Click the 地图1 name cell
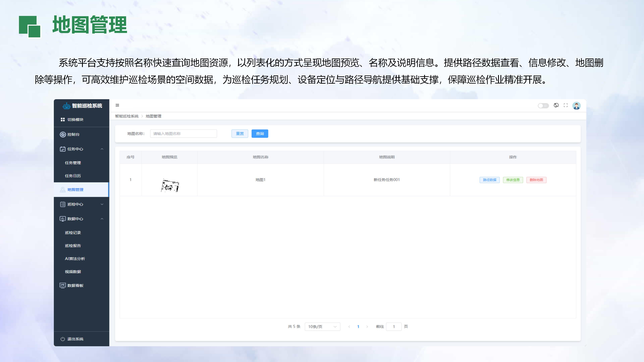 (260, 180)
